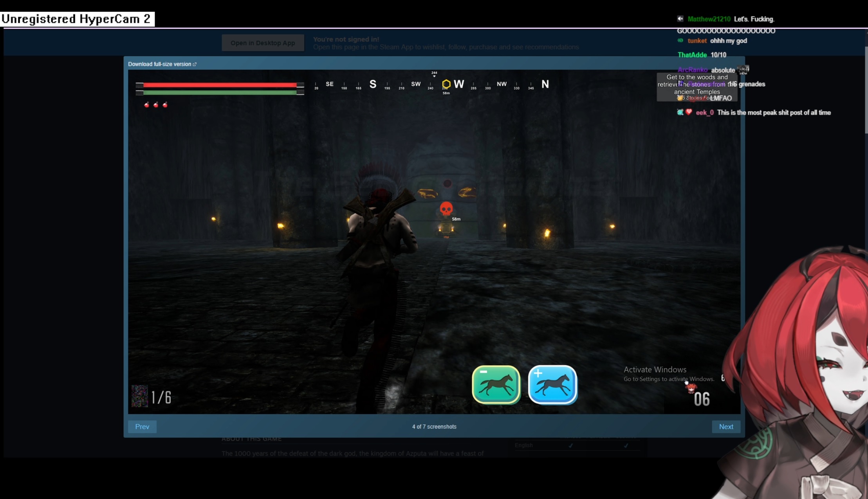This screenshot has height=499, width=868.
Task: Click the green stamina bar
Action: click(x=220, y=92)
